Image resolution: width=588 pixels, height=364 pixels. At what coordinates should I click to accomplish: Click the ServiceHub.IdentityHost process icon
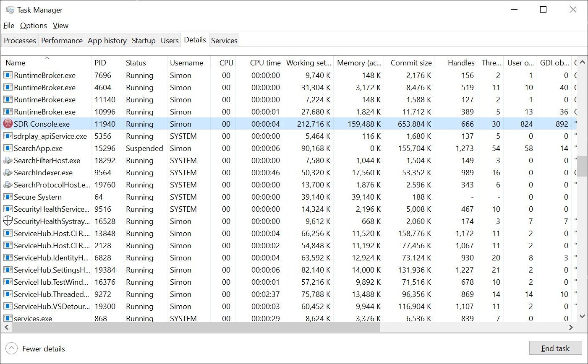click(x=8, y=258)
